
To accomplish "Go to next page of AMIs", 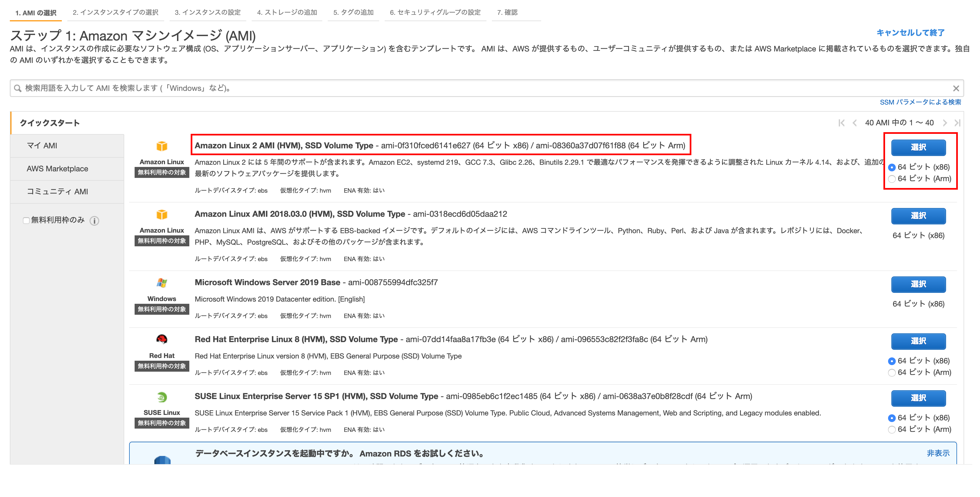I will coord(945,123).
